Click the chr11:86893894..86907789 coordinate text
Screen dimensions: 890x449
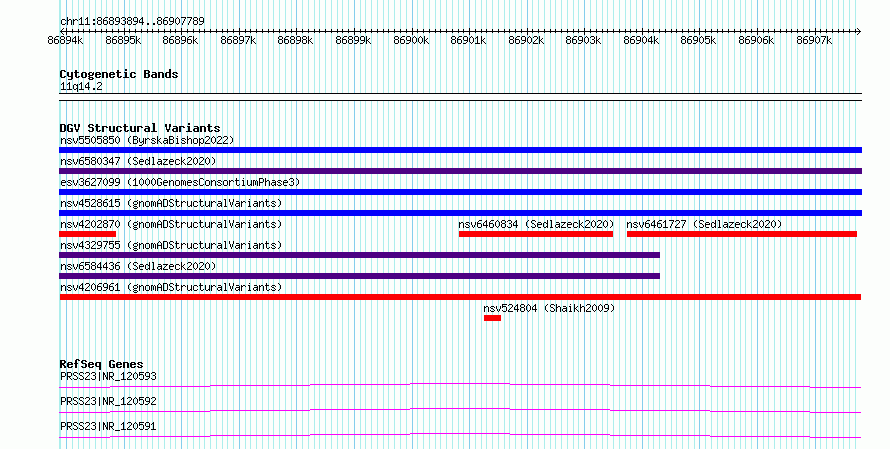coord(132,22)
